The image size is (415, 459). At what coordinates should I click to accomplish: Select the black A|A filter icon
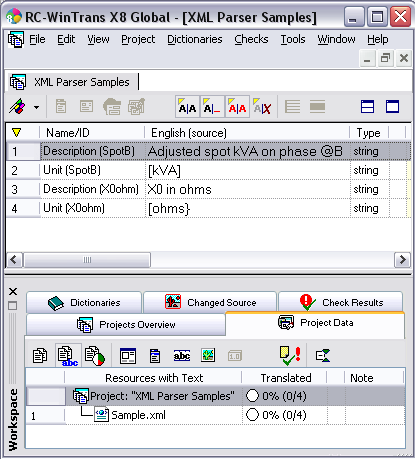(187, 107)
